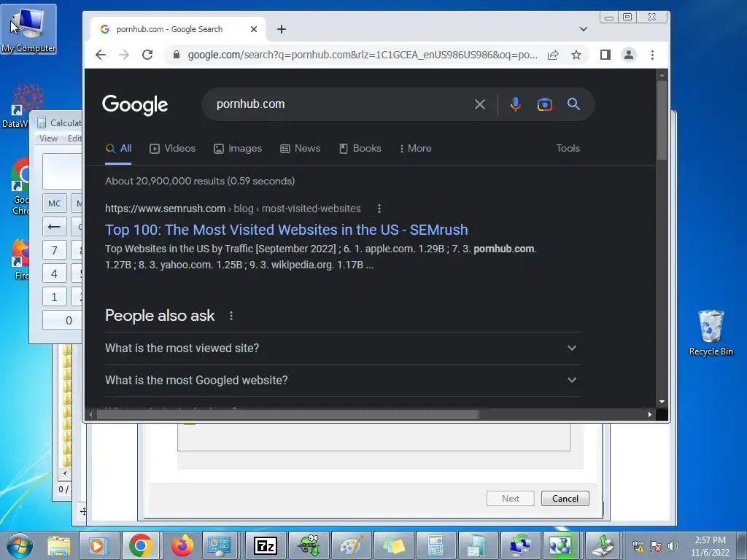This screenshot has width=747, height=560.
Task: Open the Chrome side panel
Action: pyautogui.click(x=605, y=55)
